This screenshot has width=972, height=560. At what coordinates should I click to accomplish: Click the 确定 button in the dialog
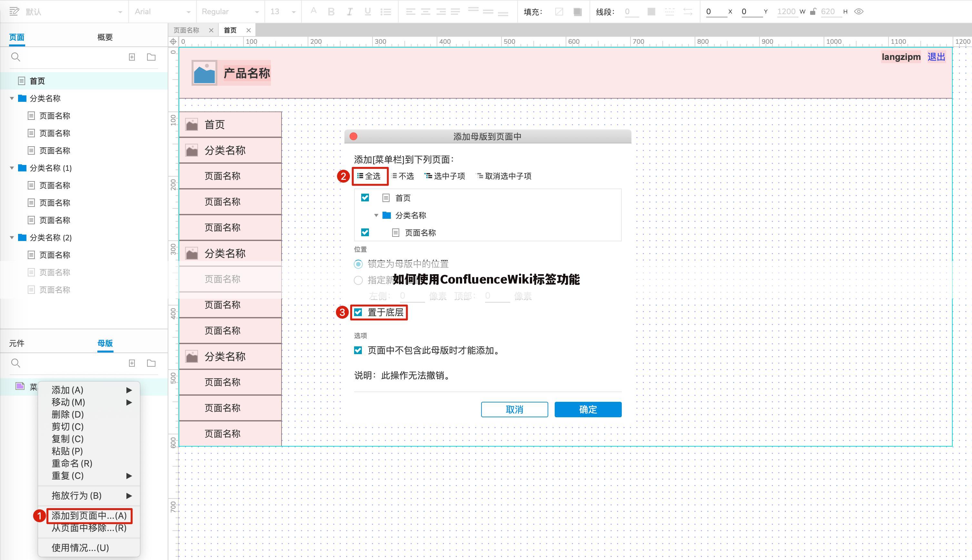588,409
